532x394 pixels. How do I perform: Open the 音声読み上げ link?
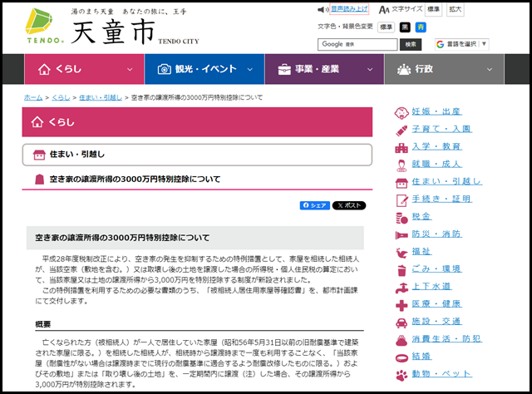coord(349,9)
